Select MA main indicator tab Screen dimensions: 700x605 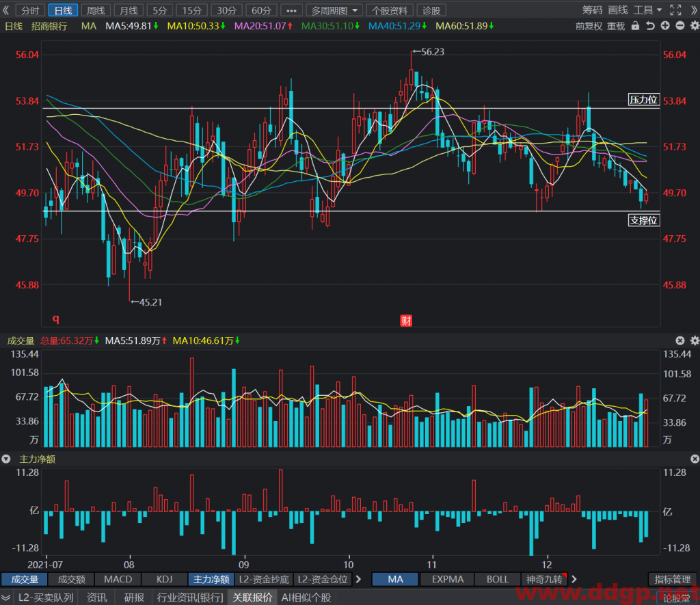[x=395, y=579]
